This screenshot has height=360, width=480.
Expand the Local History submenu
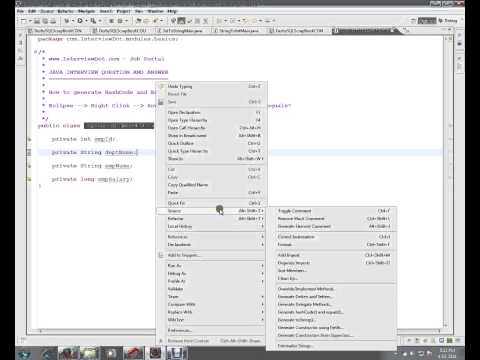(x=211, y=226)
